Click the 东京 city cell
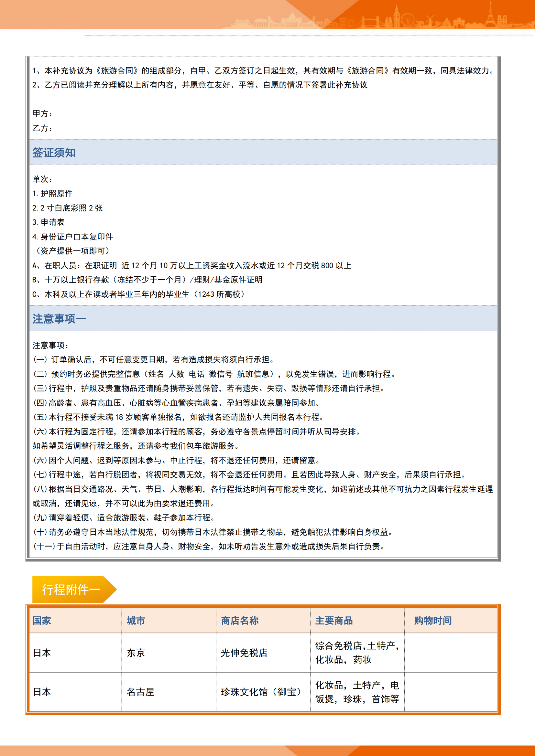This screenshot has width=535, height=756. click(x=136, y=653)
